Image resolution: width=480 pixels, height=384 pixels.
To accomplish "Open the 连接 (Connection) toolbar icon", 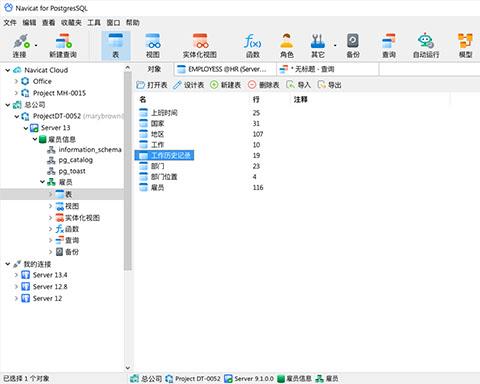I will coord(20,46).
